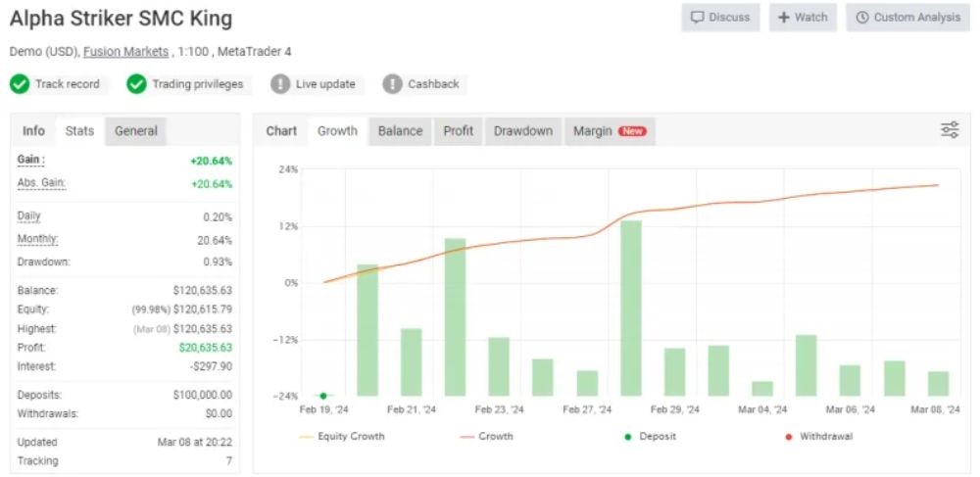Click the Trading privileges green checkmark icon

click(136, 84)
